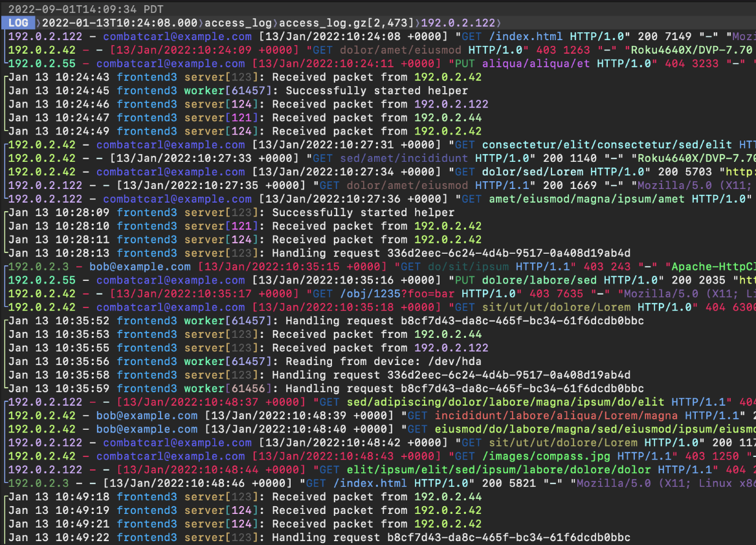Click the 192.0.2.122 breadcrumb at the end
Viewport: 756px width, 545px height.
pyautogui.click(x=458, y=23)
